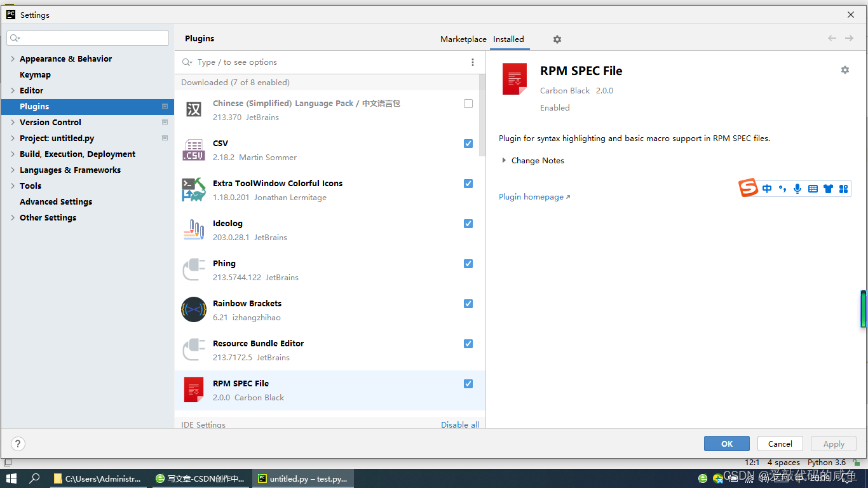This screenshot has height=488, width=868.
Task: Switch to untitled.py PyCharm taskbar window
Action: coord(303,478)
